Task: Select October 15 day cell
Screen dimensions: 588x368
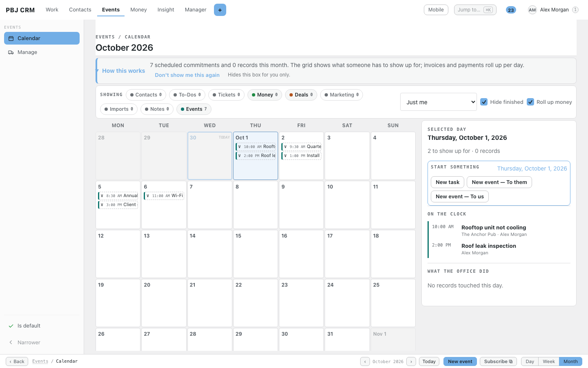Action: [x=256, y=254]
